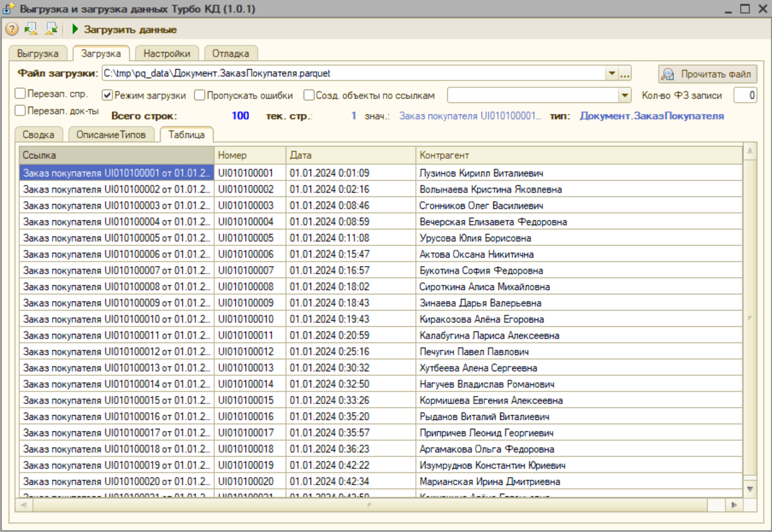Tick the Пропускать ошибки checkbox
The height and width of the screenshot is (532, 772).
(x=199, y=95)
